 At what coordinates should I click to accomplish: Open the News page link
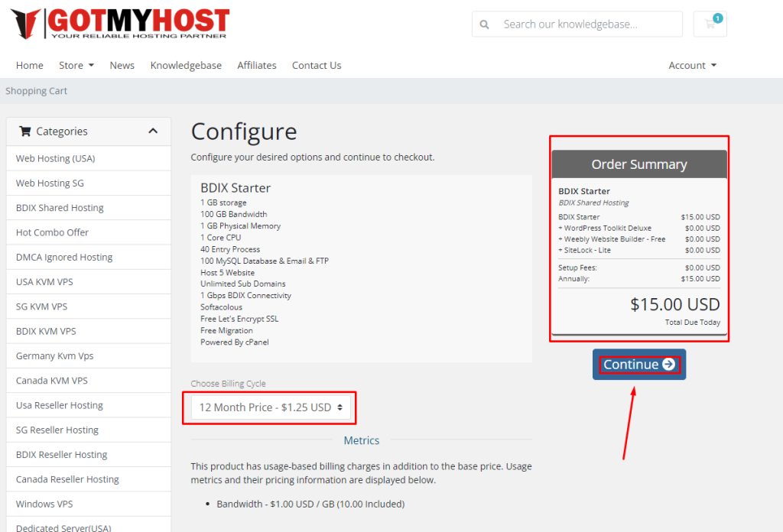point(122,66)
